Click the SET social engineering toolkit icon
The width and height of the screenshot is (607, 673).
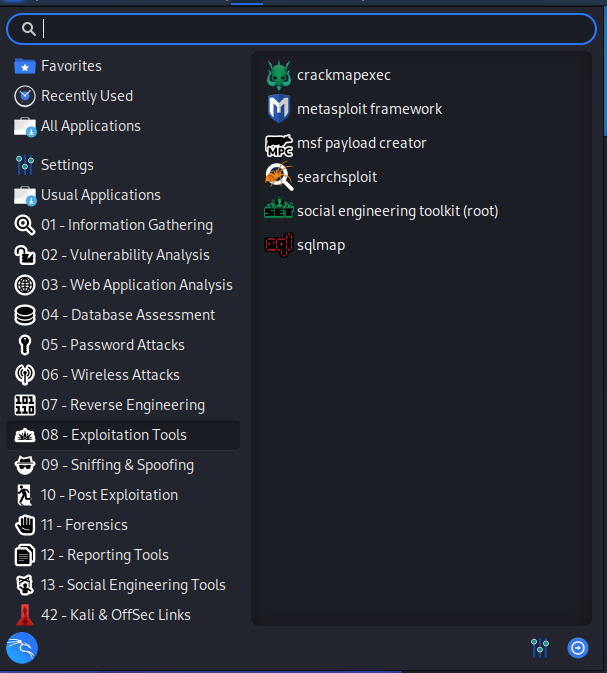[279, 208]
